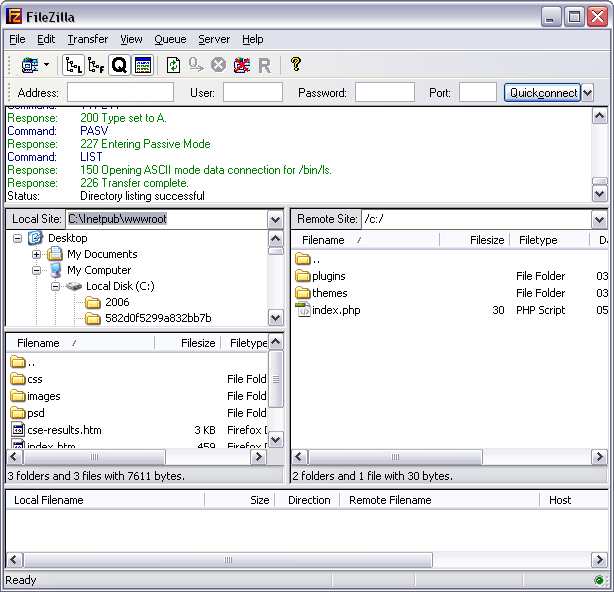This screenshot has width=614, height=592.
Task: Sort remote list by Filetype header
Action: tap(549, 240)
